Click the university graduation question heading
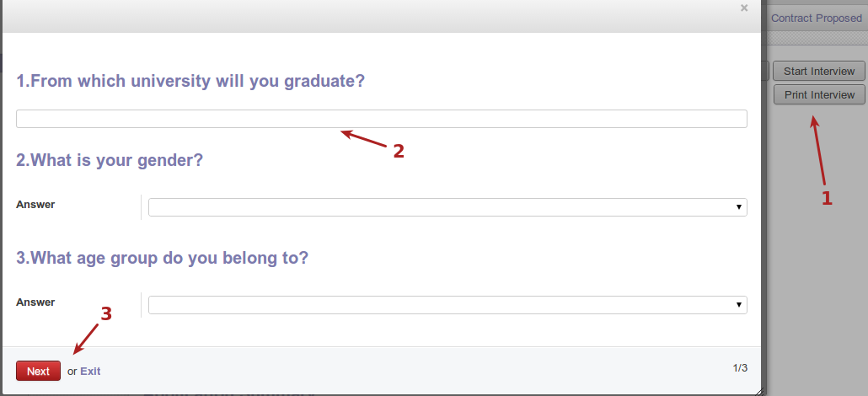 (x=190, y=82)
